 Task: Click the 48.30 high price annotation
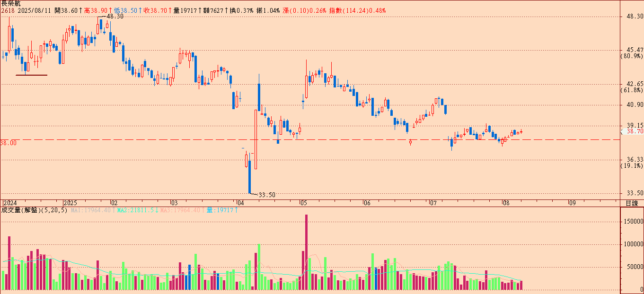coord(115,16)
